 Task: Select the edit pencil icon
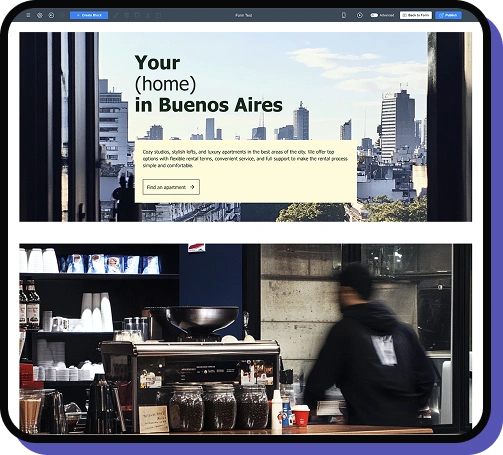[116, 15]
